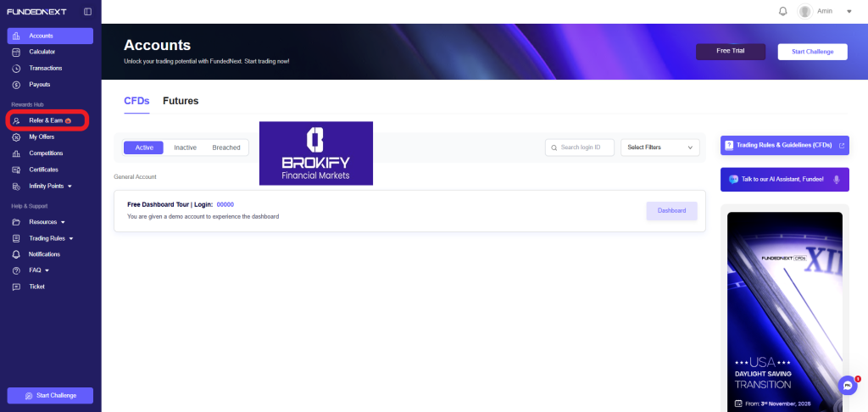Collapse sidebar using the panel toggle icon
Screen dimensions: 868x412
point(87,12)
